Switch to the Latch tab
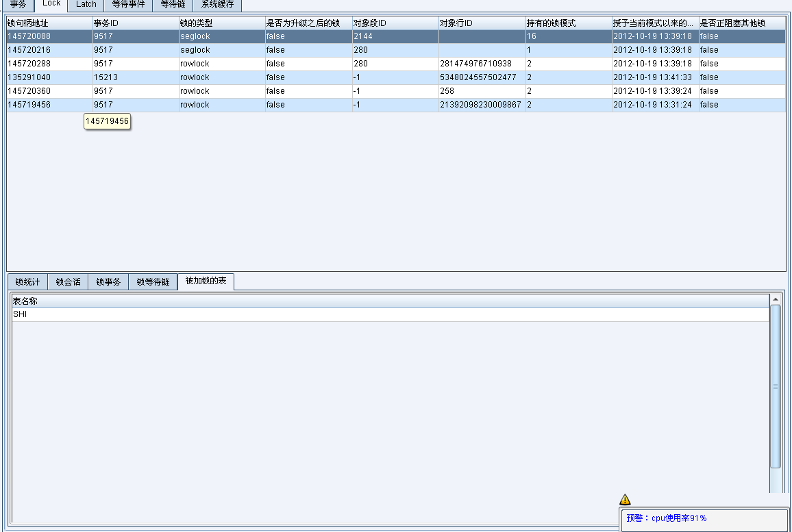The image size is (792, 532). [86, 4]
